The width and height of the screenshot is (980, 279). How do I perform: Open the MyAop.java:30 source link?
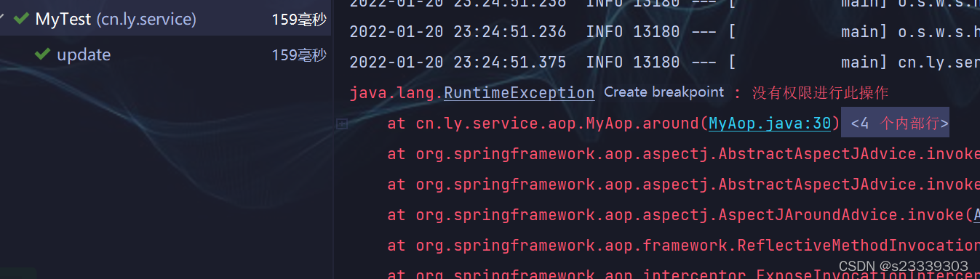(x=770, y=124)
